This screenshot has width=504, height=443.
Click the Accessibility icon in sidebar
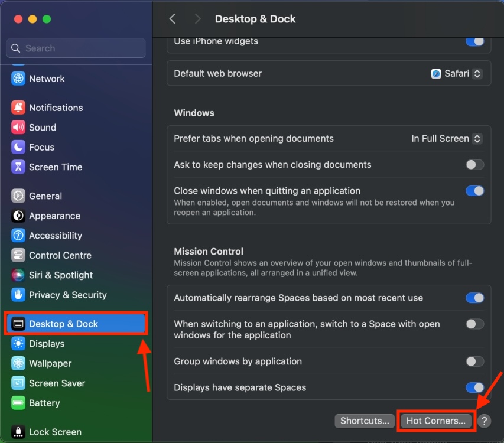[18, 236]
